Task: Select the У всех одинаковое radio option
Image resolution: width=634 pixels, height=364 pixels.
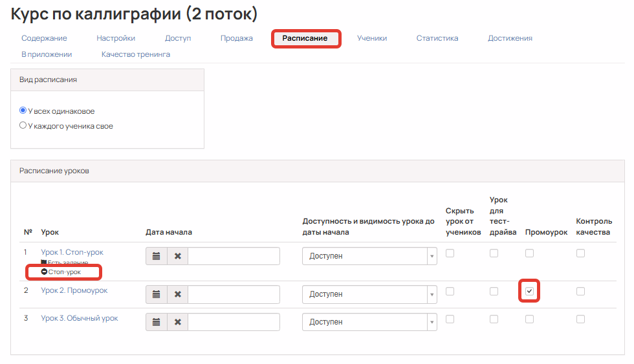Action: coord(23,111)
